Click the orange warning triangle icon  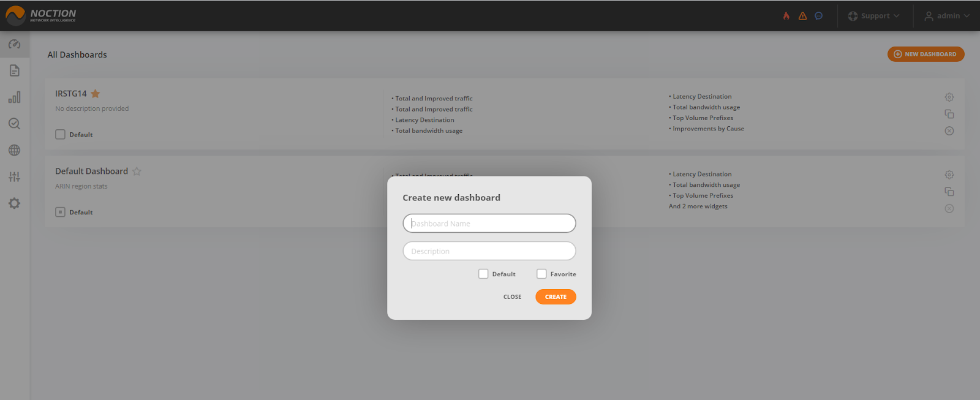click(x=802, y=16)
